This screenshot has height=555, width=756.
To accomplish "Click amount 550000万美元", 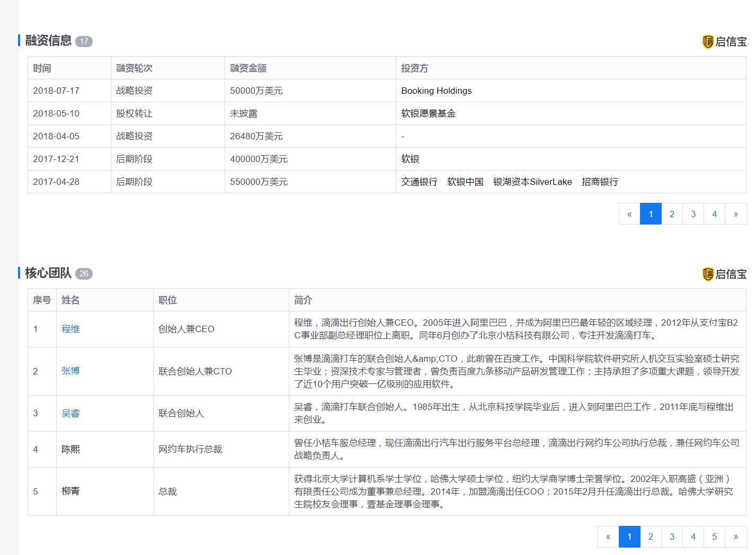I will pos(259,182).
